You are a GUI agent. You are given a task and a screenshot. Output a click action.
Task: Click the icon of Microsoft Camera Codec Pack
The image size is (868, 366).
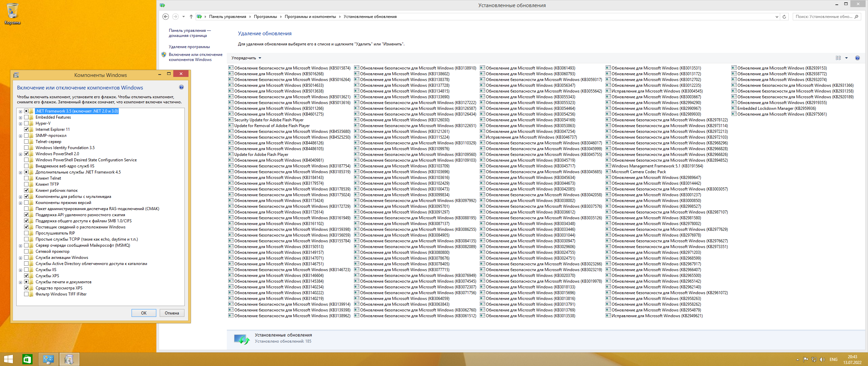point(608,171)
